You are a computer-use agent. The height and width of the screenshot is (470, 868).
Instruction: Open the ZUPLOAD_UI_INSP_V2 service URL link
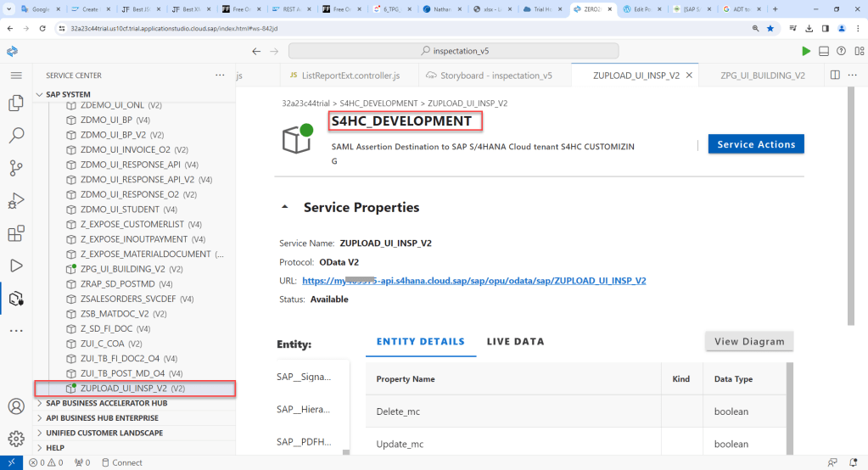pyautogui.click(x=473, y=281)
